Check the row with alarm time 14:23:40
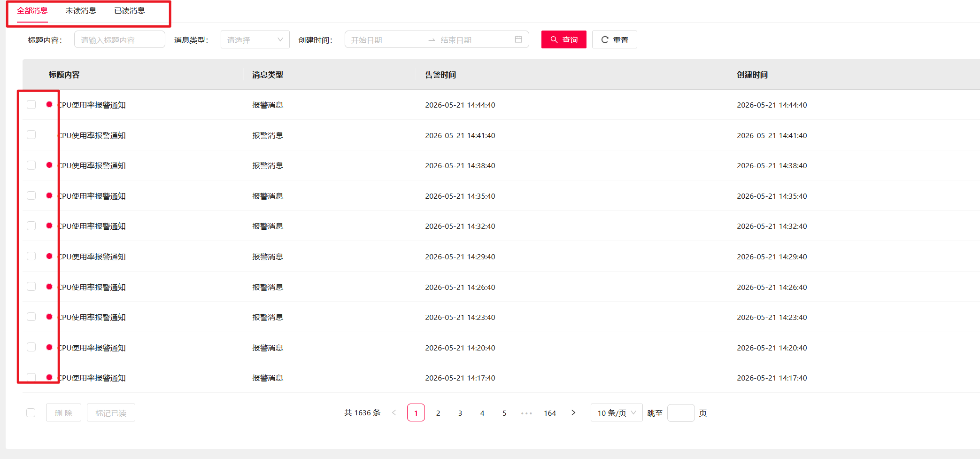980x459 pixels. 31,317
